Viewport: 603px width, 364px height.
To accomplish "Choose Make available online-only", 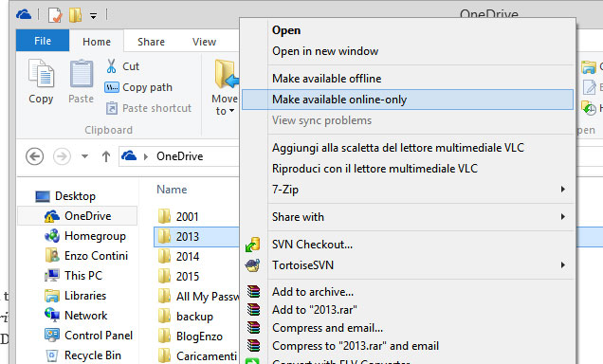I will tap(408, 100).
